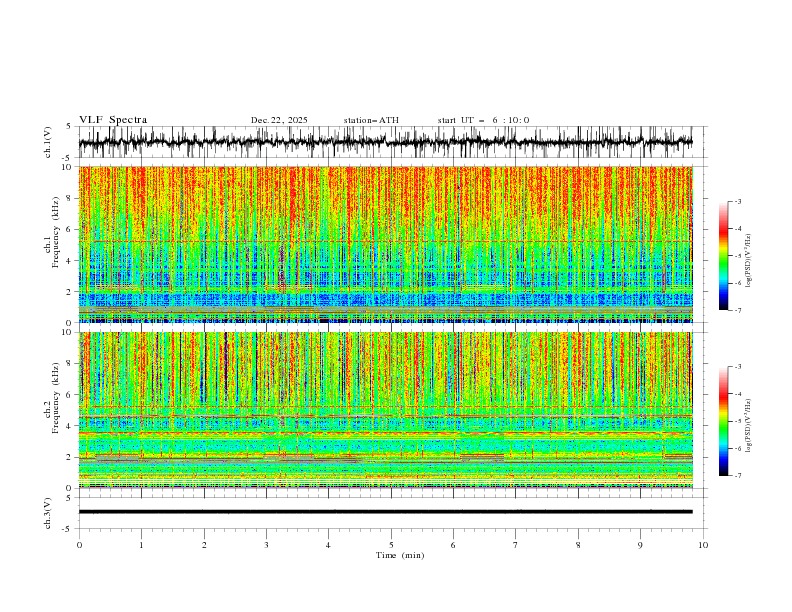Image resolution: width=792 pixels, height=612 pixels.
Task: Click the 'ch.3(V)' axis label
Action: [48, 513]
